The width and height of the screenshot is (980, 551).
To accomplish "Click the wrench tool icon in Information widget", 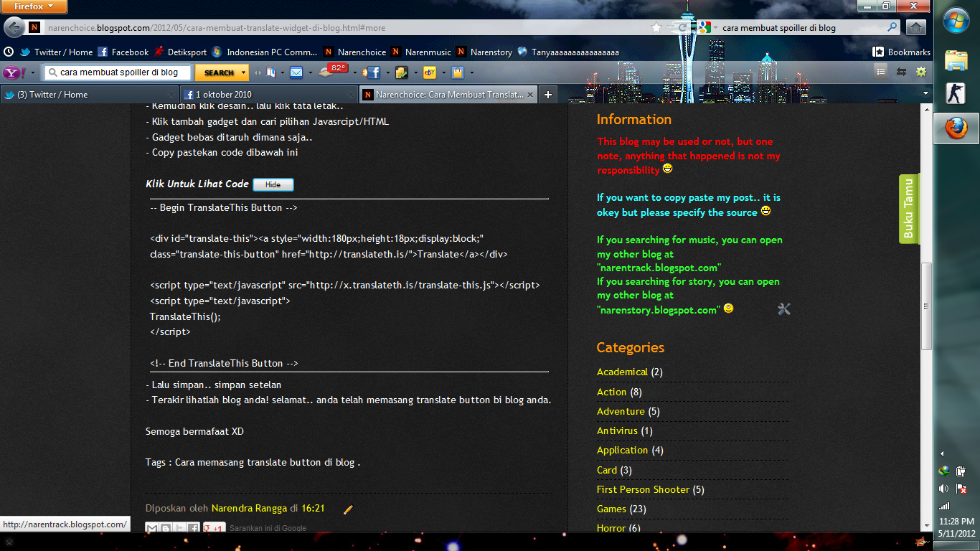I will pos(783,309).
